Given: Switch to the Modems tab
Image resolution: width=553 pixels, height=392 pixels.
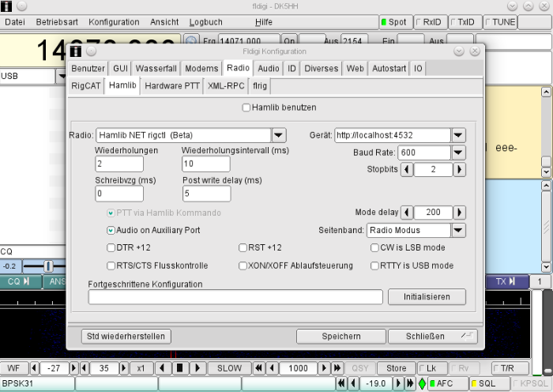Looking at the screenshot, I should (201, 69).
